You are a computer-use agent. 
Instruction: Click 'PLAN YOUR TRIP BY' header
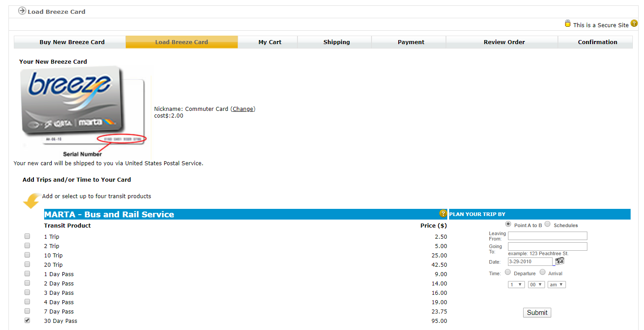(477, 214)
